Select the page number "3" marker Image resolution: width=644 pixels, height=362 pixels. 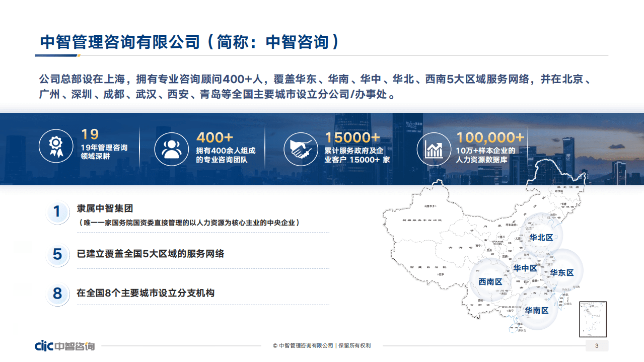pos(597,345)
